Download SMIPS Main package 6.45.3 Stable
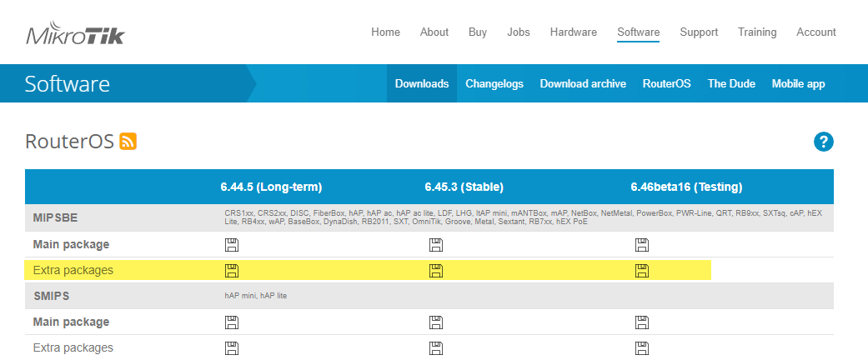 (x=436, y=322)
